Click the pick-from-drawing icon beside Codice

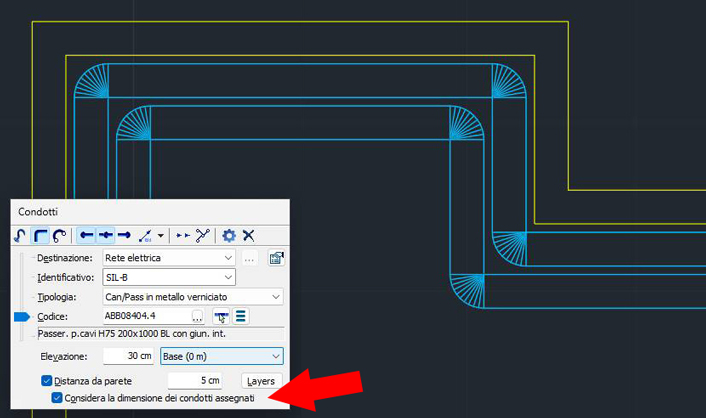221,317
